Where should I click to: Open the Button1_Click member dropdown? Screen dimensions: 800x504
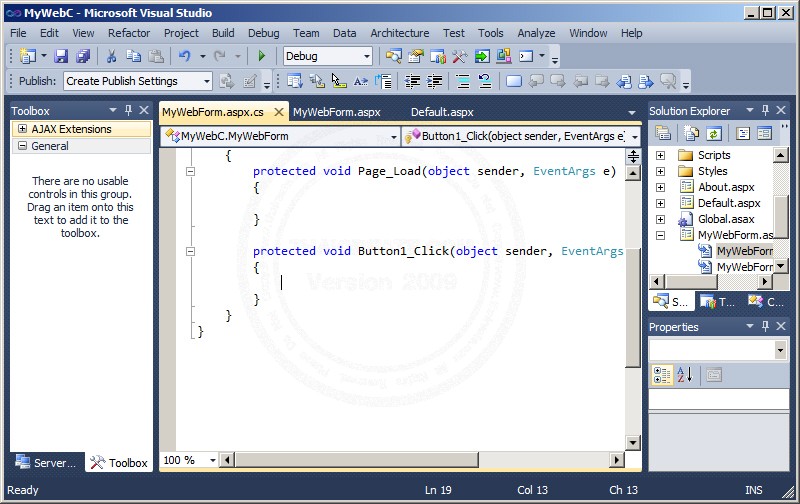tap(635, 137)
